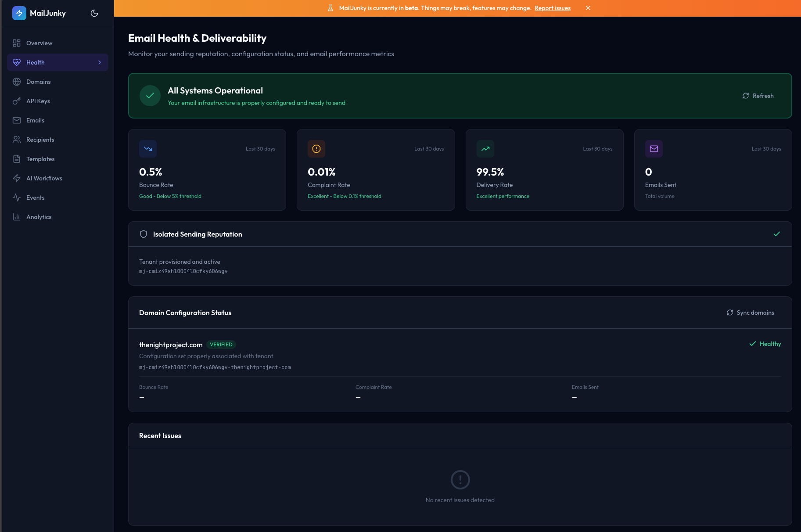Toggle dark mode with the moon icon
This screenshot has width=801, height=532.
tap(94, 13)
